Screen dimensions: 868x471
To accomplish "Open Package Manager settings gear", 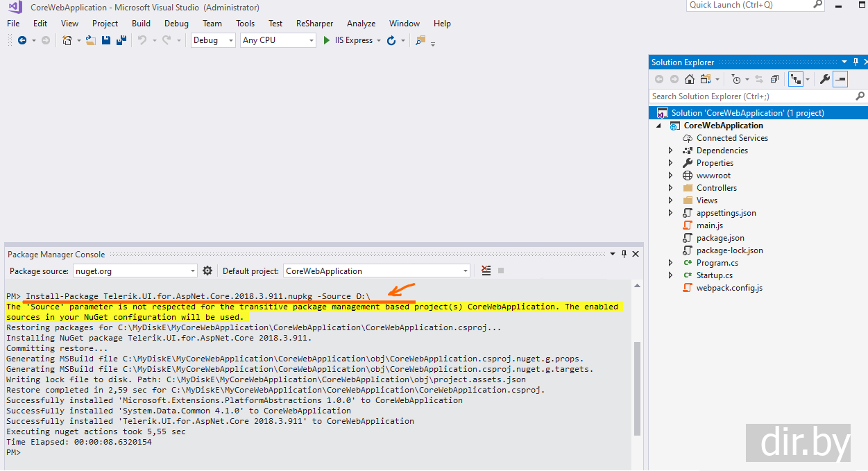I will click(x=207, y=271).
